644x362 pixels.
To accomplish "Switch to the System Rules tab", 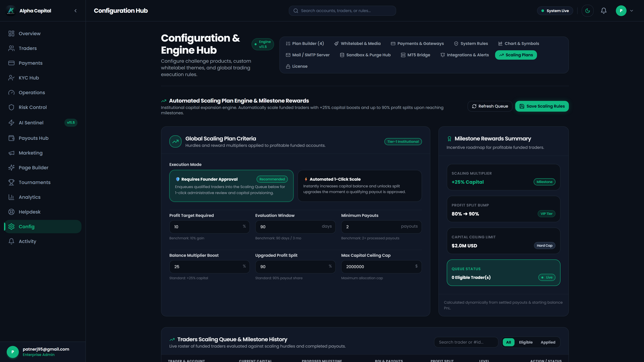I will [x=471, y=43].
